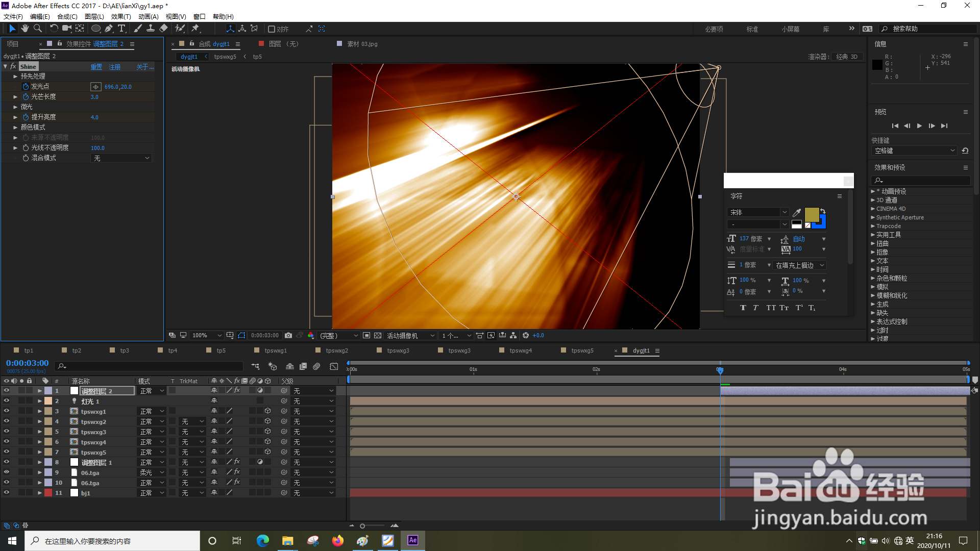Switch to the tpswxg1 timeline tab
The width and height of the screenshot is (980, 551).
(276, 350)
